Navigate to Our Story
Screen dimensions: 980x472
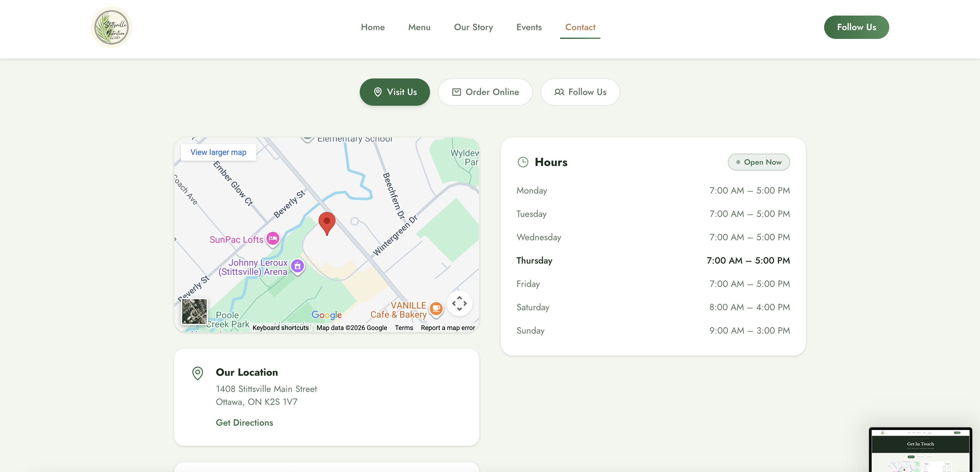click(473, 27)
